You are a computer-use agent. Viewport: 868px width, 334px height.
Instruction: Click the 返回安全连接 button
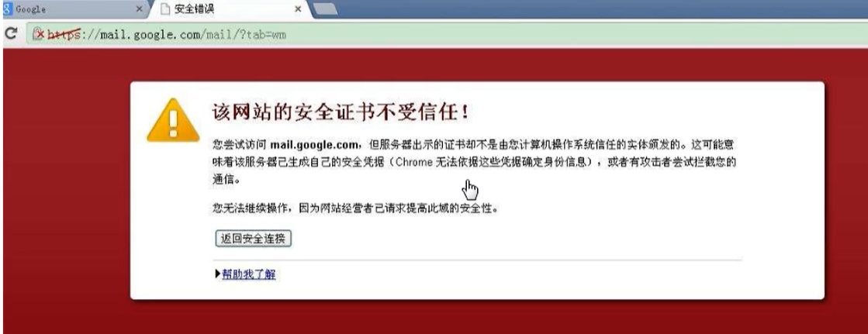(254, 239)
